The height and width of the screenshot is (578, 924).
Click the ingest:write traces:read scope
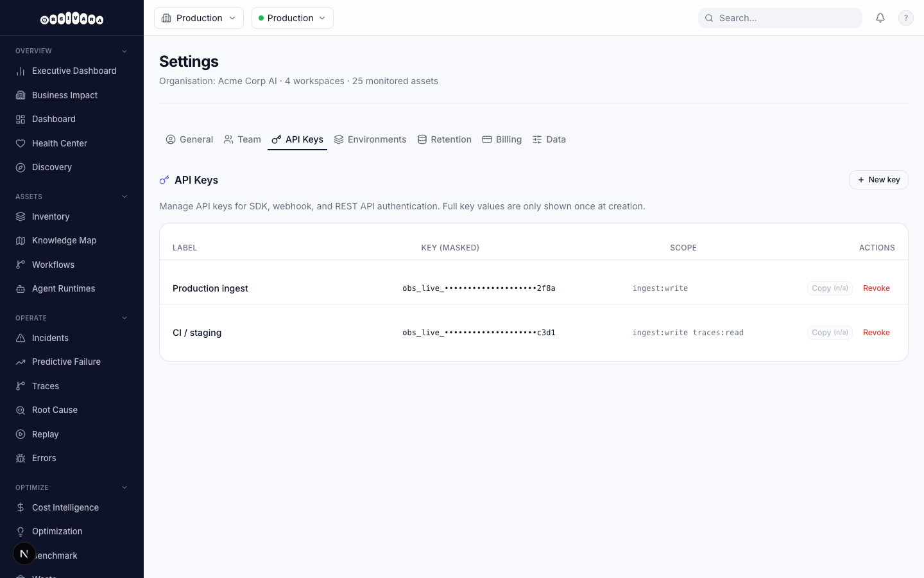tap(688, 333)
